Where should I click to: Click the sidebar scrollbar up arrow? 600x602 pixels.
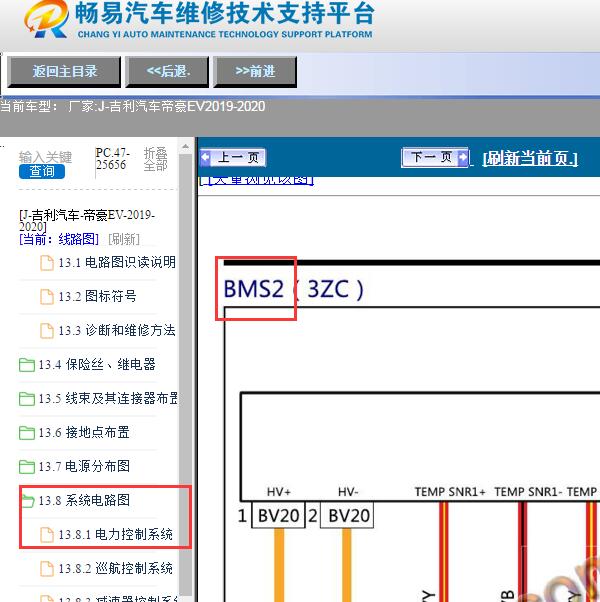click(x=185, y=146)
